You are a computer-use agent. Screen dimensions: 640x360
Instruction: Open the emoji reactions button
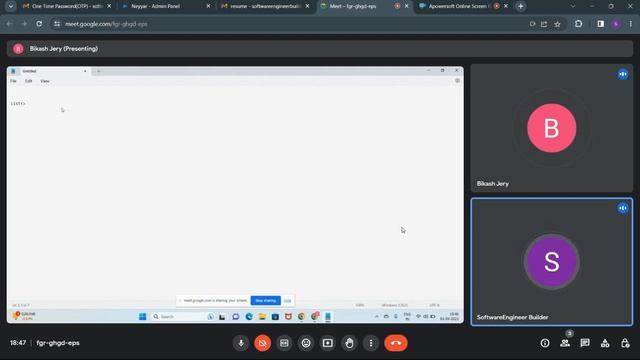pos(306,343)
